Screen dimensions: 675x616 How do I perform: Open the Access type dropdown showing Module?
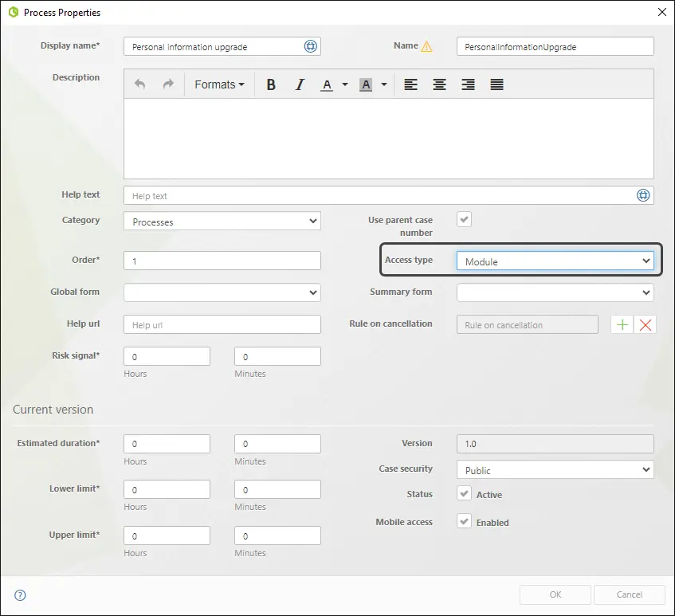pyautogui.click(x=555, y=261)
